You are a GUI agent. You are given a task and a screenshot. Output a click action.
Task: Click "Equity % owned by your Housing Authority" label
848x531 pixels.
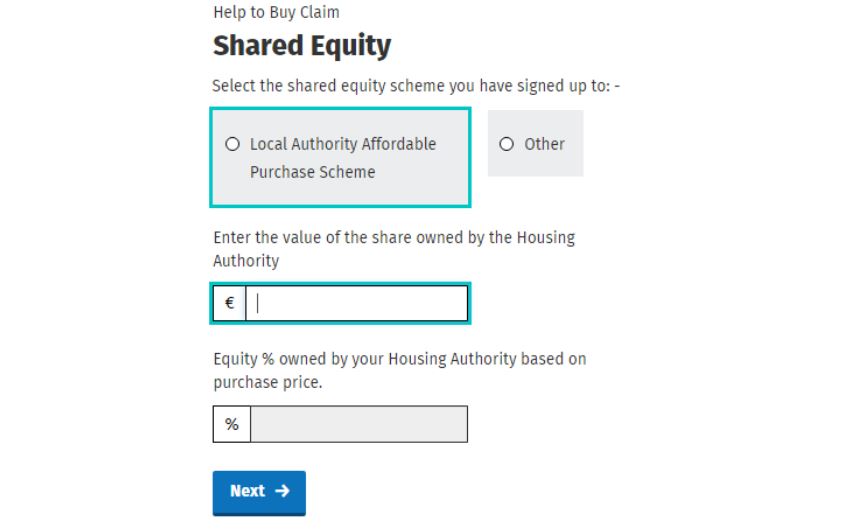pos(399,359)
